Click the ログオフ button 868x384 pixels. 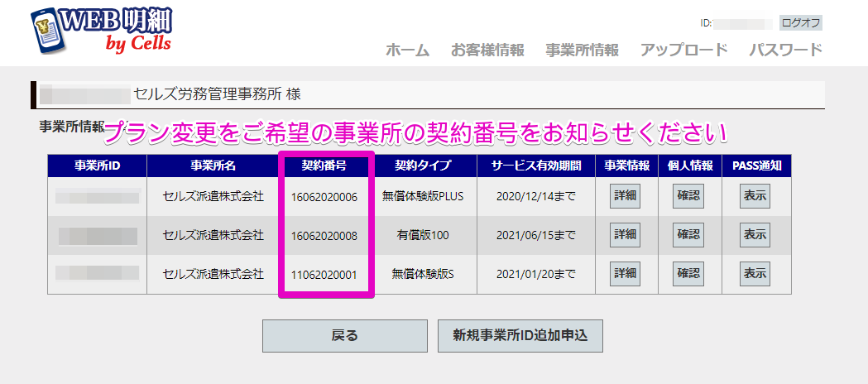(x=800, y=23)
